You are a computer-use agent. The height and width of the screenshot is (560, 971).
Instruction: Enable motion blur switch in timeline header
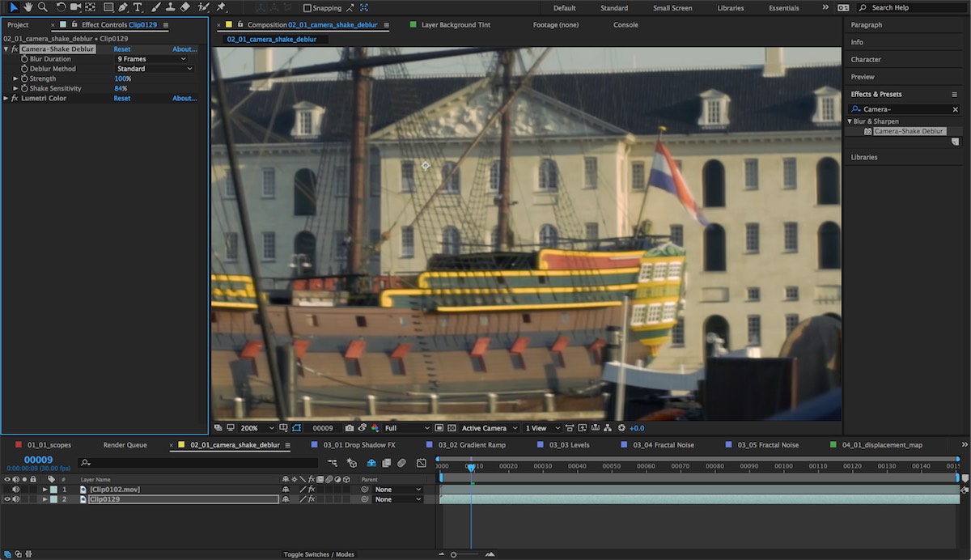401,463
